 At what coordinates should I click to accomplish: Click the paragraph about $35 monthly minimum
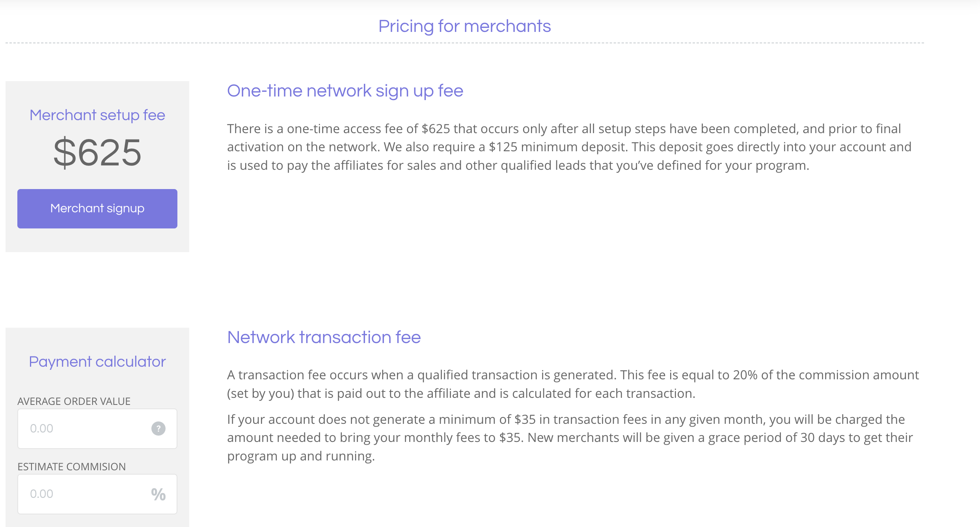(x=570, y=438)
